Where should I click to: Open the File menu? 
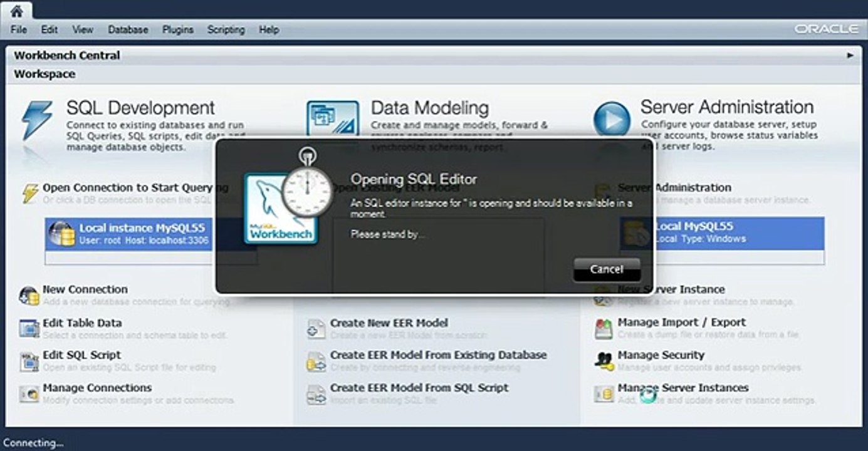[x=19, y=29]
